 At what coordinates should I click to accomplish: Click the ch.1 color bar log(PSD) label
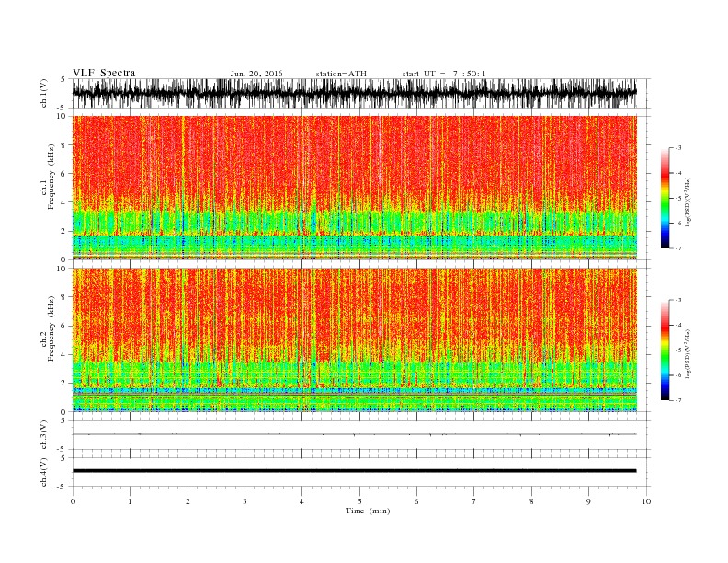click(x=688, y=201)
